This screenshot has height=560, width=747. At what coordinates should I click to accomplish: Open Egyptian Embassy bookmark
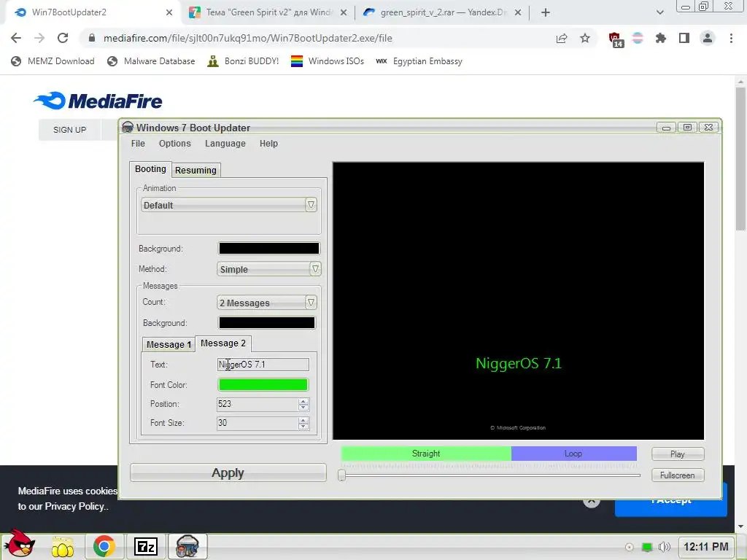click(x=419, y=61)
